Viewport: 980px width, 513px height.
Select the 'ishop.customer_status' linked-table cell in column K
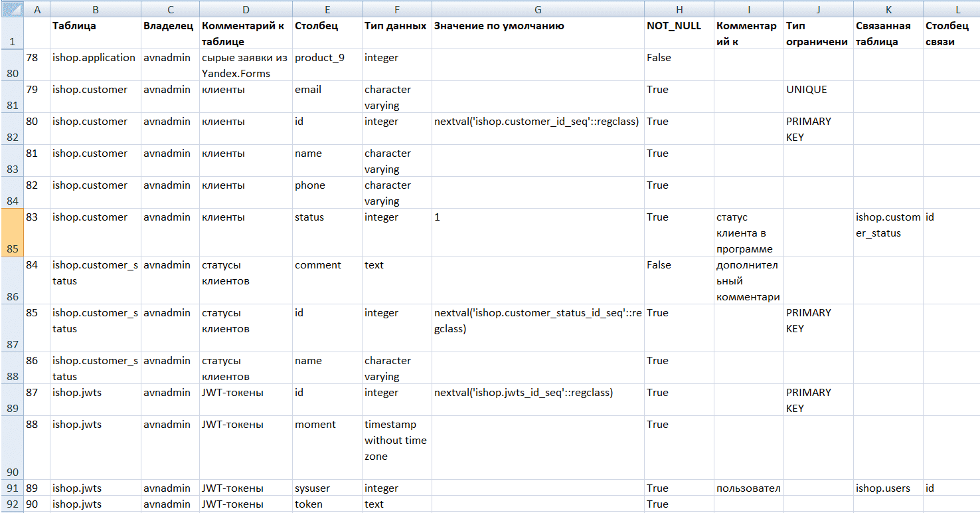click(x=888, y=233)
